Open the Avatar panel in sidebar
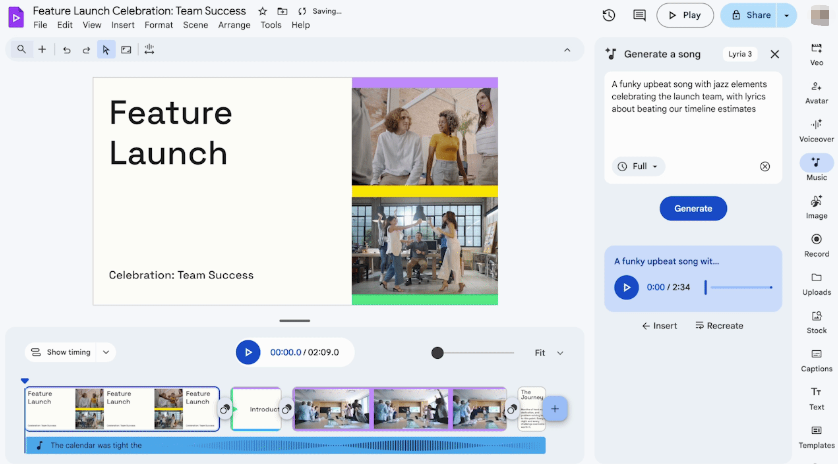This screenshot has height=464, width=838. 816,90
